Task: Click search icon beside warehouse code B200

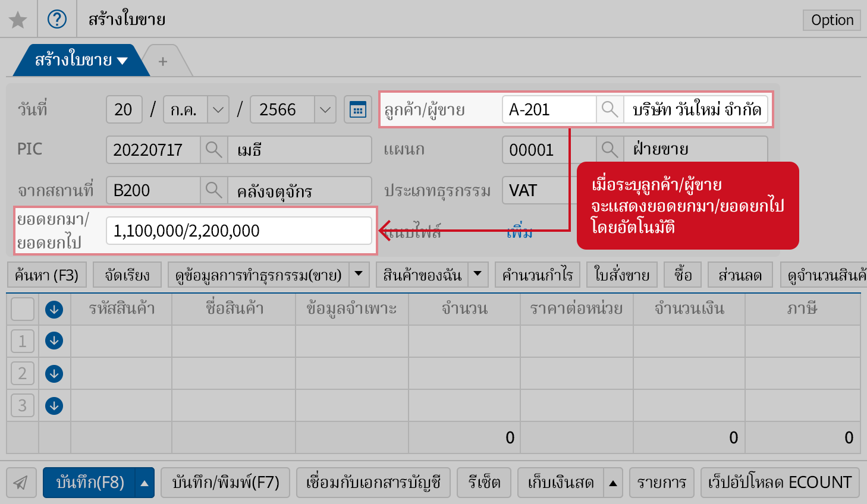Action: [x=213, y=190]
